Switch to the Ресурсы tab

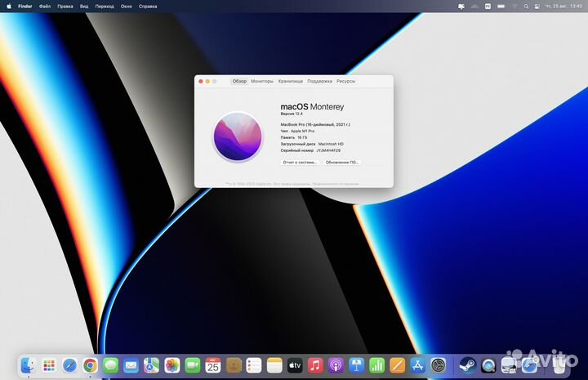pos(345,81)
